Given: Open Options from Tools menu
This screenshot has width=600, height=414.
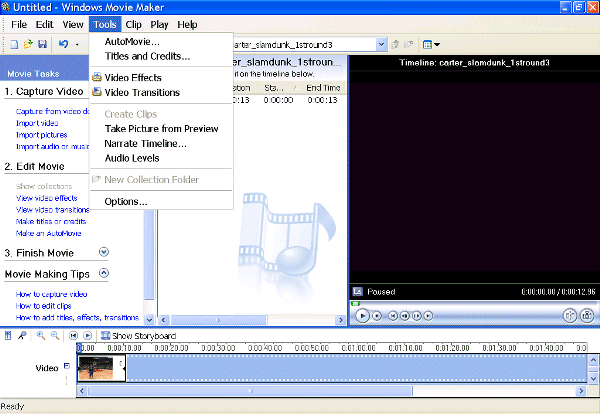Looking at the screenshot, I should (x=161, y=202).
